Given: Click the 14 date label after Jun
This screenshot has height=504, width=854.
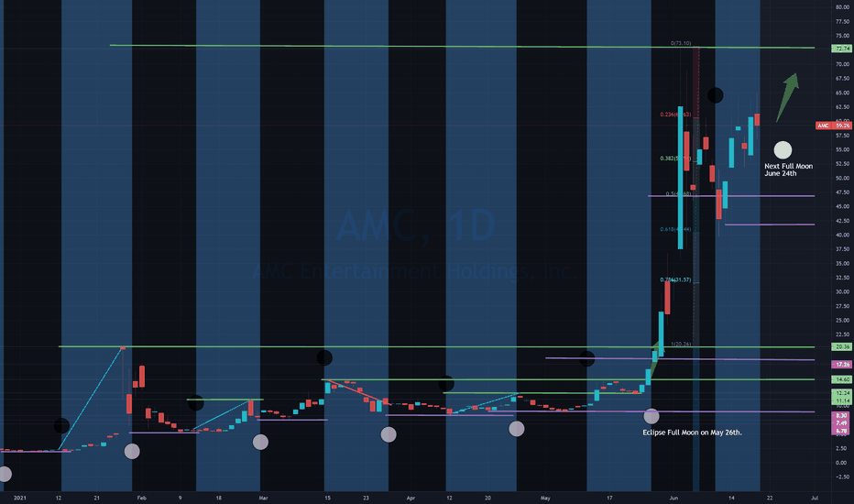Looking at the screenshot, I should pyautogui.click(x=731, y=498).
